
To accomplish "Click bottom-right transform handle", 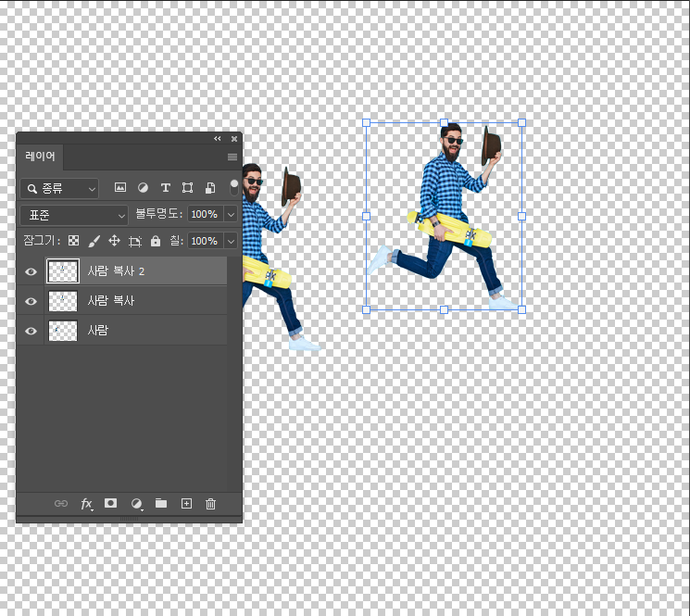I will 521,309.
